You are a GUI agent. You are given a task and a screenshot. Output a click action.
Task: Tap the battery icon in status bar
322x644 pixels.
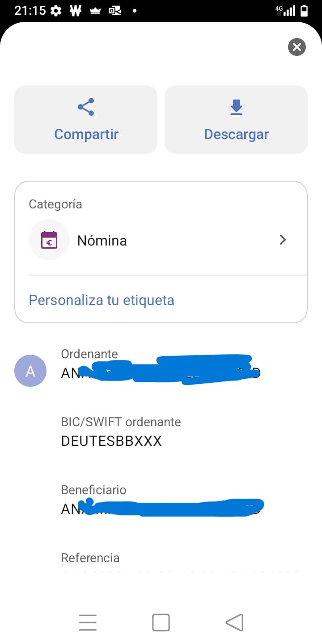pos(304,11)
